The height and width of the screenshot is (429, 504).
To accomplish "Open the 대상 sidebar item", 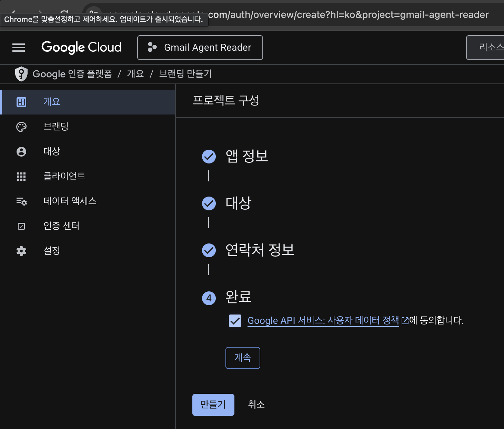I will (88, 152).
